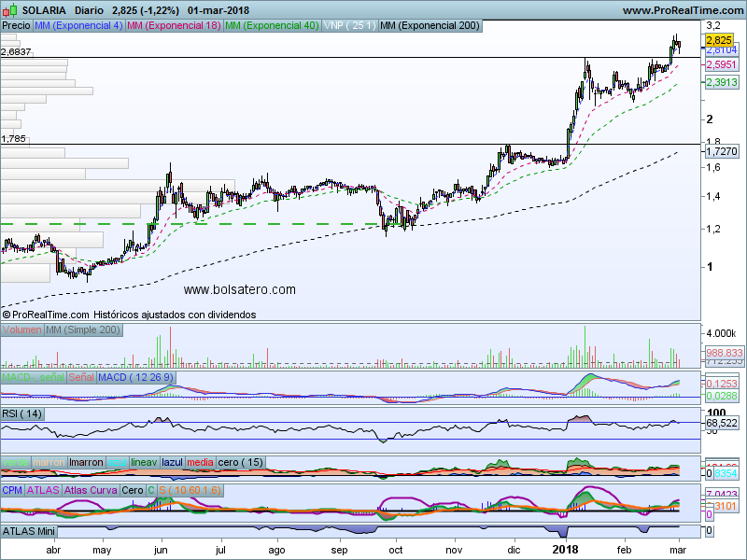
Task: Open MM (Exponencial 200) label settings
Action: click(x=430, y=25)
